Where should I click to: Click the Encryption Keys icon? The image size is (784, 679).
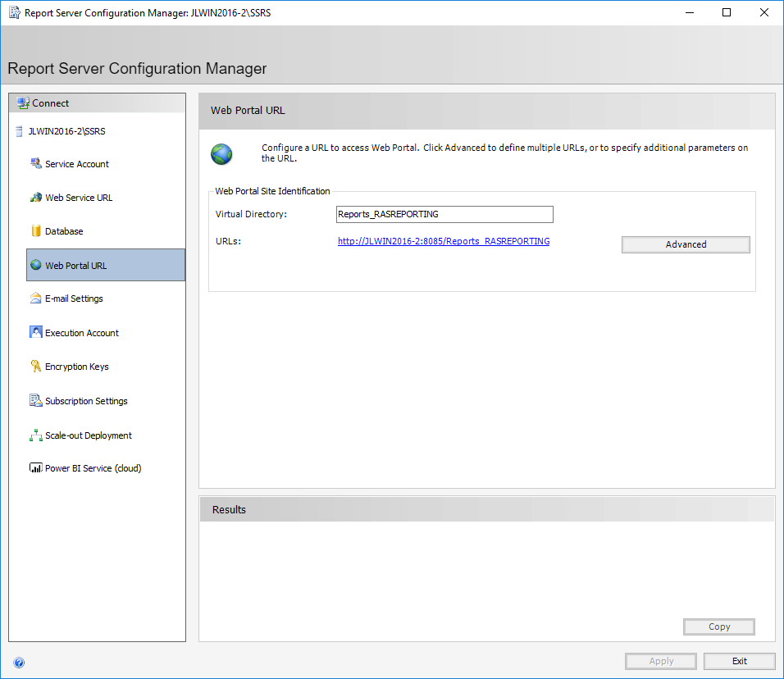[36, 367]
